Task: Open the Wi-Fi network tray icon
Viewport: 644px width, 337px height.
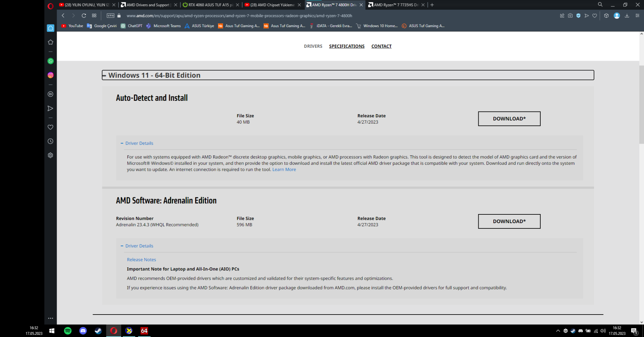Action: tap(596, 331)
